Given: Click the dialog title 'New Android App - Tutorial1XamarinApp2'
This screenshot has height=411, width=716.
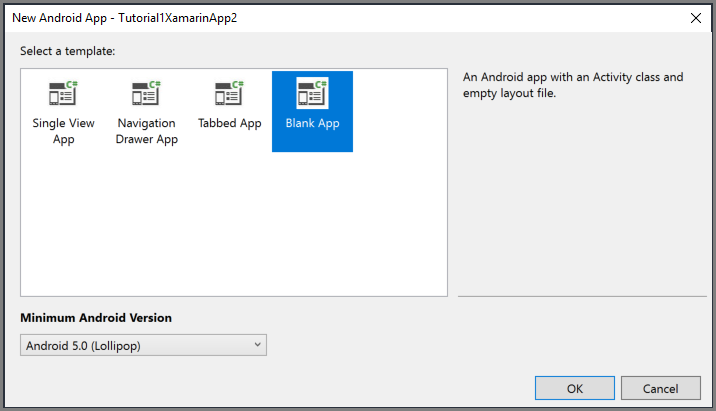Looking at the screenshot, I should (x=125, y=18).
